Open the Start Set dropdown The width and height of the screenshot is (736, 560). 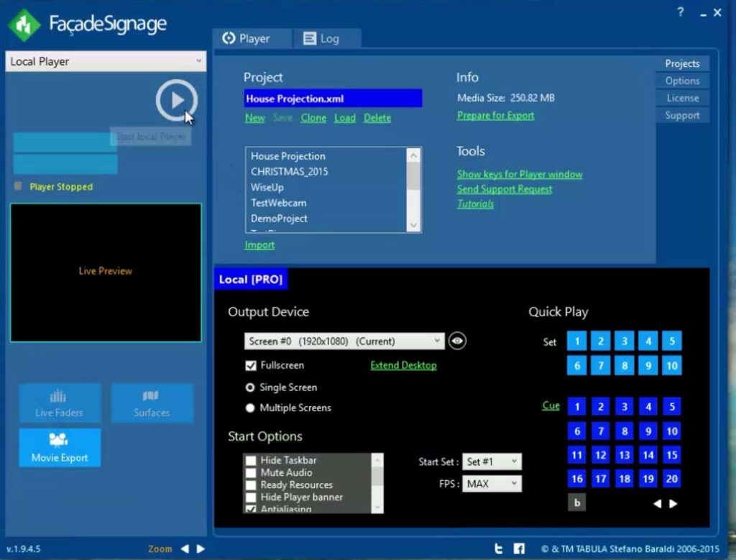(492, 462)
